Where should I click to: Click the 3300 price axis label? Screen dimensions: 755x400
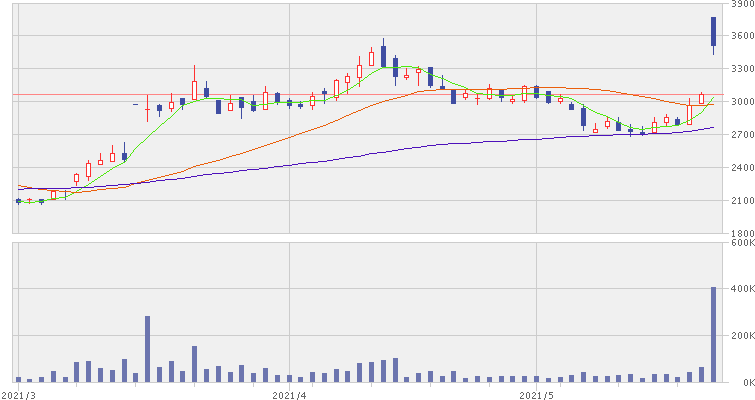pos(742,69)
